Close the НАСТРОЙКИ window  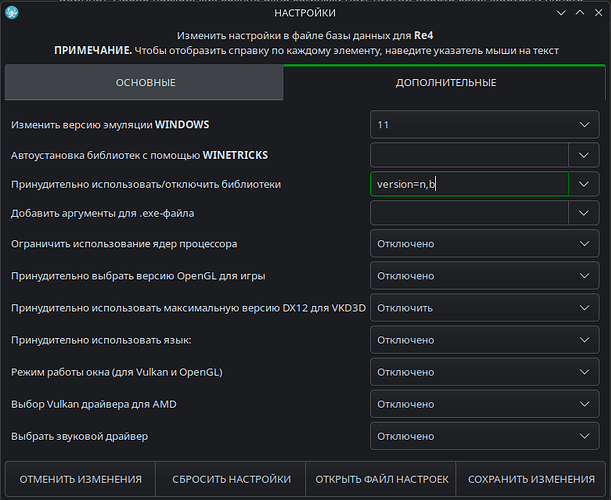pos(595,13)
